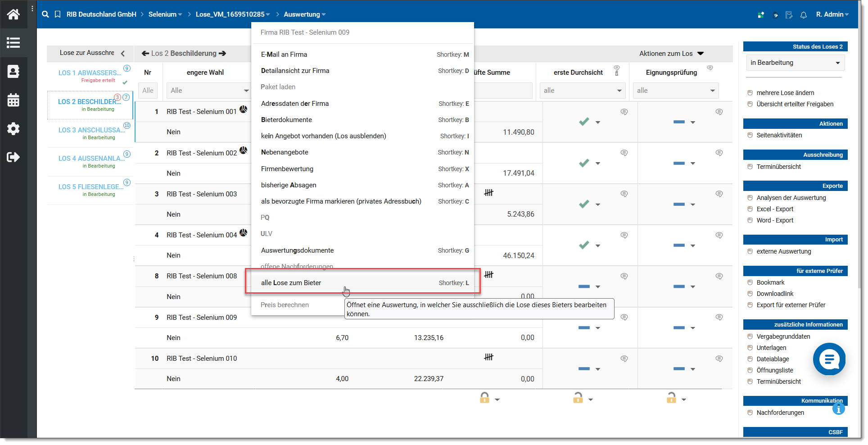Image resolution: width=868 pixels, height=445 pixels.
Task: Open comment bubble in erste Durchsicht header
Action: pyautogui.click(x=617, y=68)
